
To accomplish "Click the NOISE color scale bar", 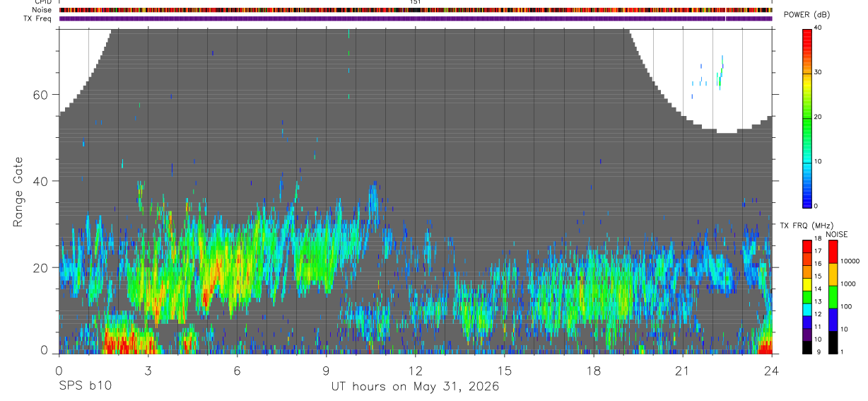I will pos(833,297).
